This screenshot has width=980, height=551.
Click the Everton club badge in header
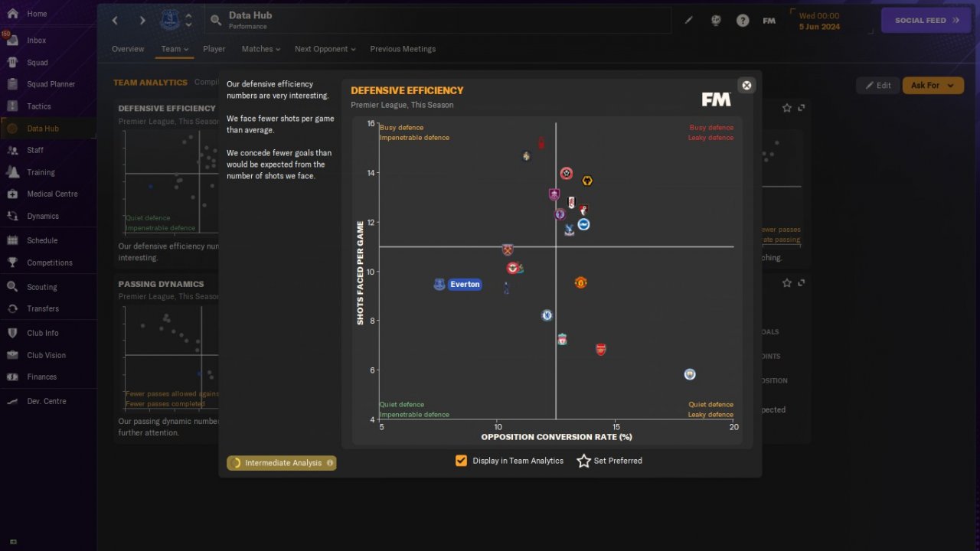click(x=170, y=20)
